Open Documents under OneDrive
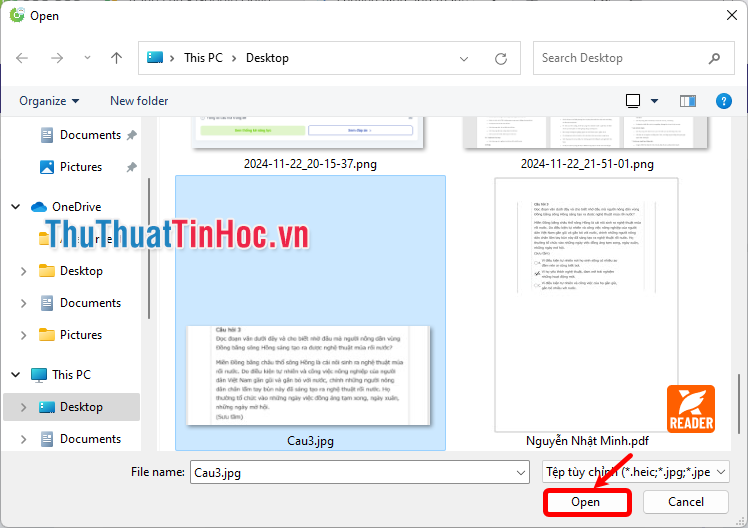Image resolution: width=748 pixels, height=528 pixels. tap(90, 303)
